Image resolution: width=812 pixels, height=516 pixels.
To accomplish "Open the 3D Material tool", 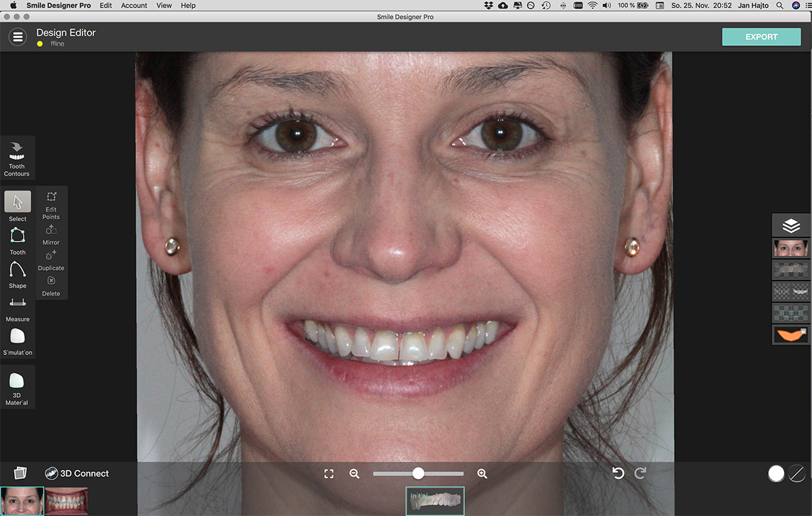I will (x=17, y=388).
